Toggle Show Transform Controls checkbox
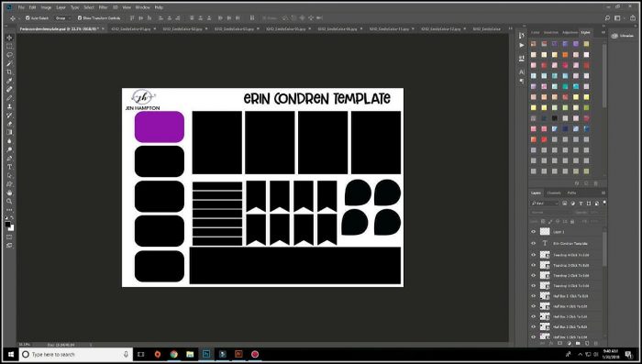This screenshot has width=642, height=364. click(80, 18)
